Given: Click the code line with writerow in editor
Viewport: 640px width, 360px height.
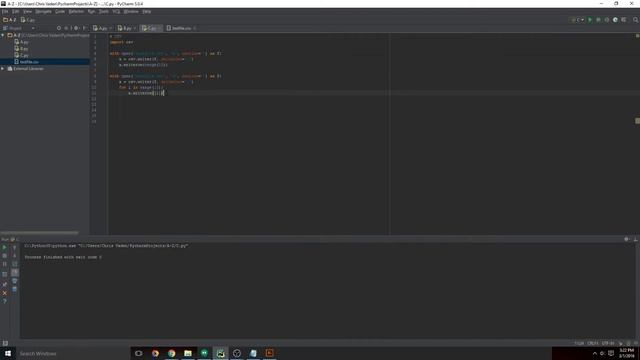Looking at the screenshot, I should point(146,93).
